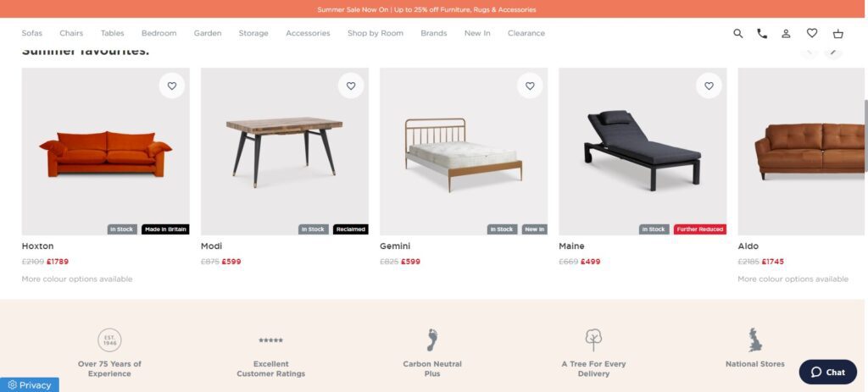868x392 pixels.
Task: Open the shopping basket icon
Action: pos(838,33)
